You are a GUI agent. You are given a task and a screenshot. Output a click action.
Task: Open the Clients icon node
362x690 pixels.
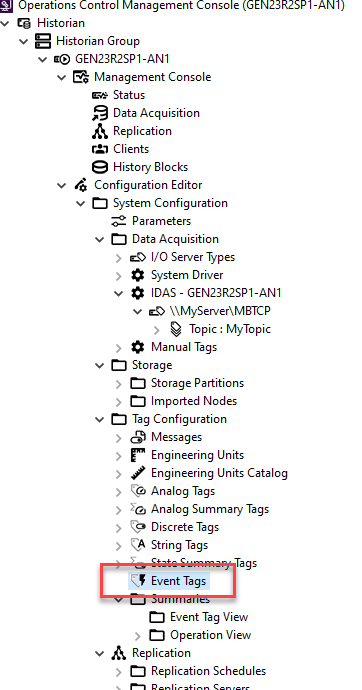tap(100, 149)
